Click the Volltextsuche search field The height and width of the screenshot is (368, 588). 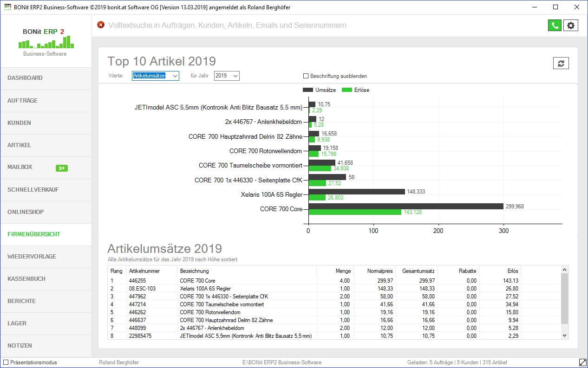pos(325,26)
